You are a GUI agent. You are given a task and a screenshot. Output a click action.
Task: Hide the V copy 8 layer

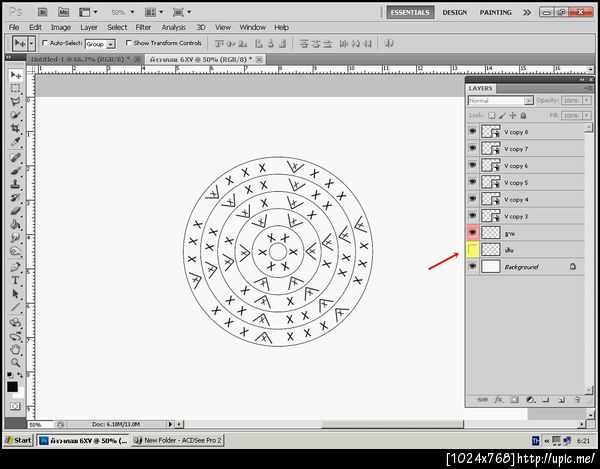pos(473,132)
